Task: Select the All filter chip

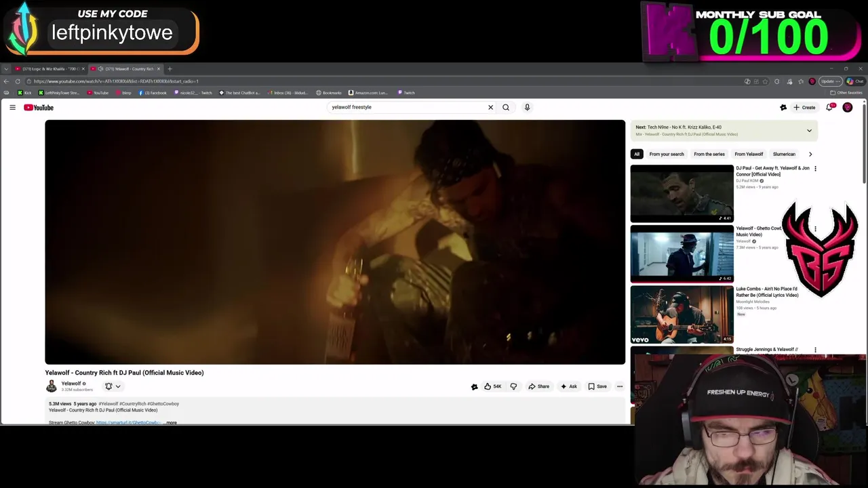Action: click(637, 154)
